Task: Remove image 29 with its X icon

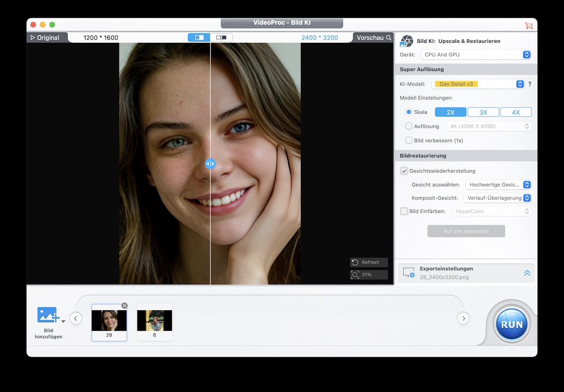Action: (125, 306)
